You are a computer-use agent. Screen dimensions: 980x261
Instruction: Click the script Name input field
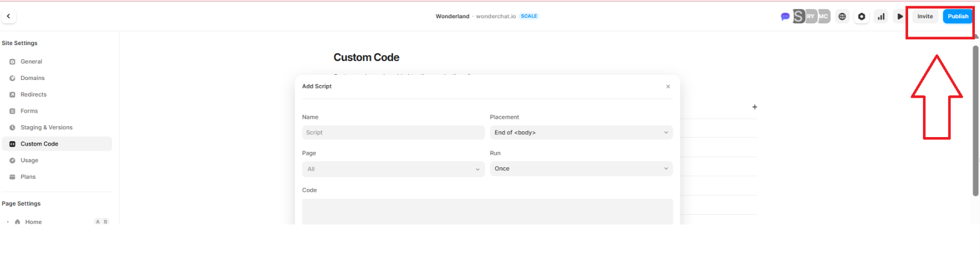pos(393,132)
